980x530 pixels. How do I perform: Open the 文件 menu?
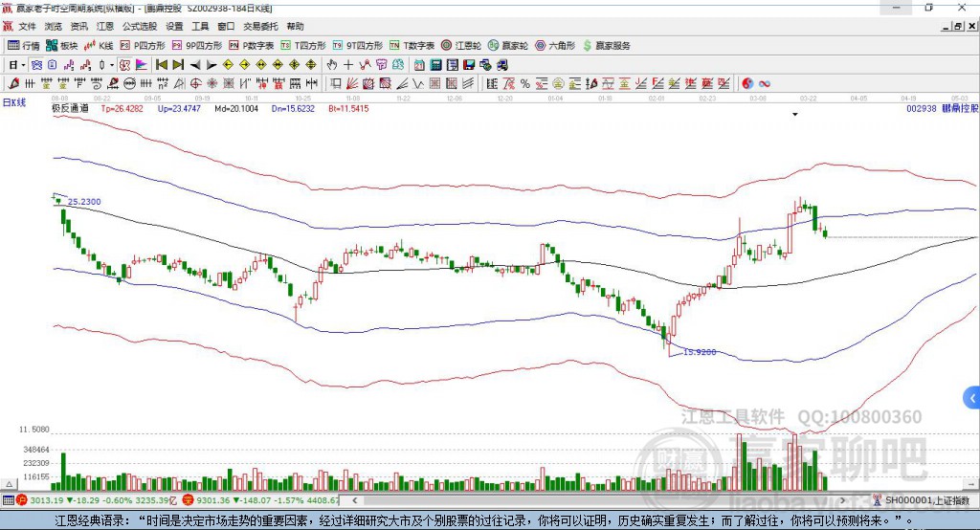click(28, 26)
